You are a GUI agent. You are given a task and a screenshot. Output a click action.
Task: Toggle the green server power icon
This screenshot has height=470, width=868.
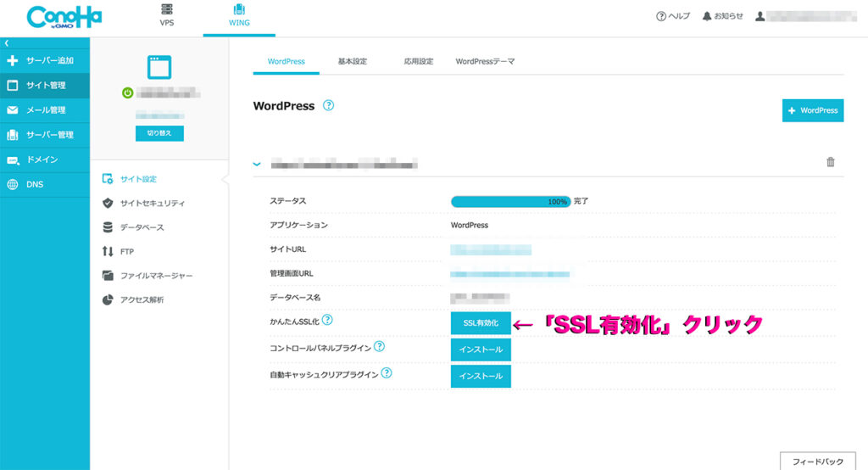click(x=127, y=92)
